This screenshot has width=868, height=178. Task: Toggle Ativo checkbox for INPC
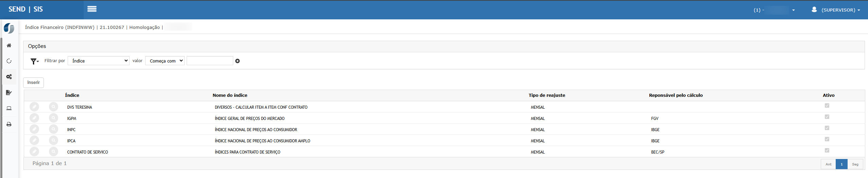(x=827, y=128)
